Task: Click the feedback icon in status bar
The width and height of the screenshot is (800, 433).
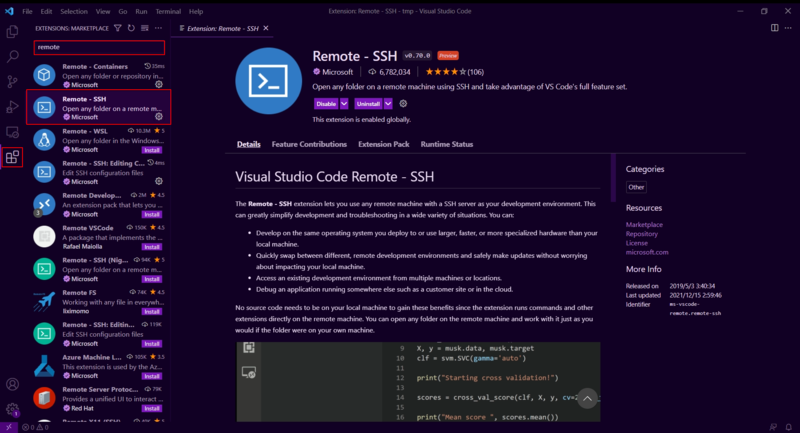Action: [x=773, y=427]
